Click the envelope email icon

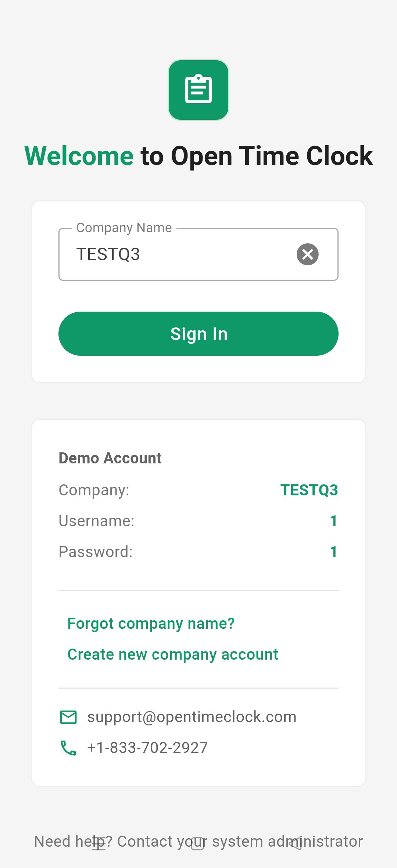68,717
